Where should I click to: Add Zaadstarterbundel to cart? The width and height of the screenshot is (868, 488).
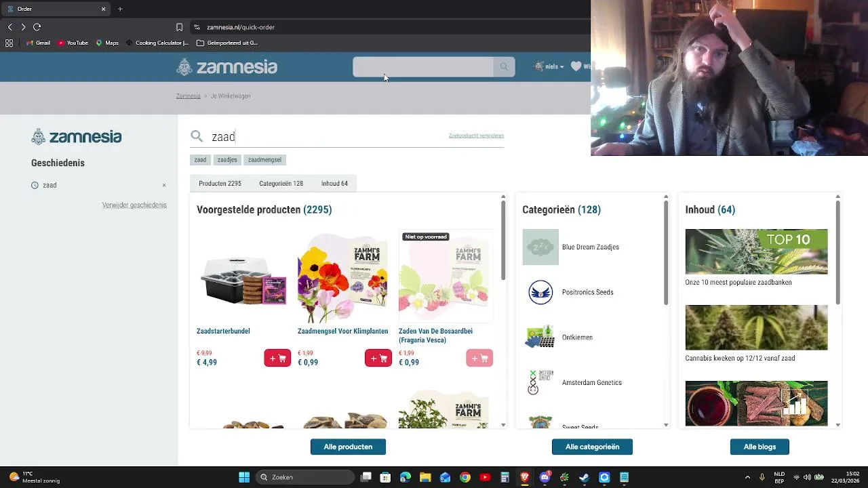point(277,358)
